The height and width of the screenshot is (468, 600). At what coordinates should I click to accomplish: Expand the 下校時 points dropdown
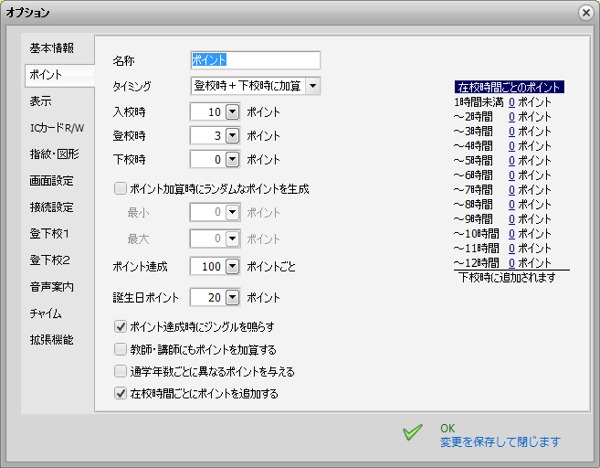coord(233,159)
